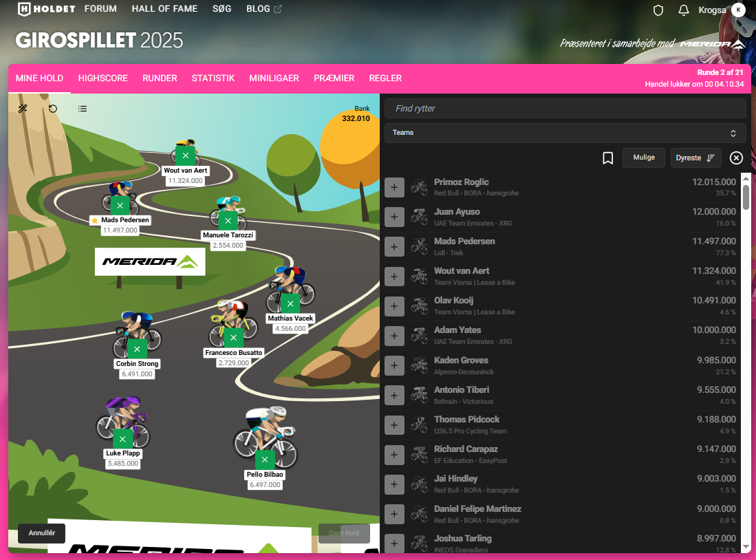Open the MINE HOLD tab
The width and height of the screenshot is (756, 560).
pos(39,78)
